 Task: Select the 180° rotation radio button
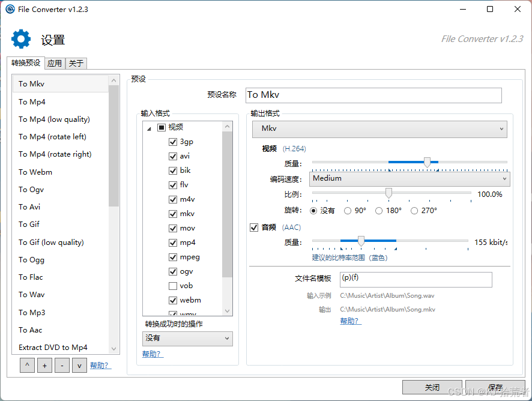click(x=379, y=211)
